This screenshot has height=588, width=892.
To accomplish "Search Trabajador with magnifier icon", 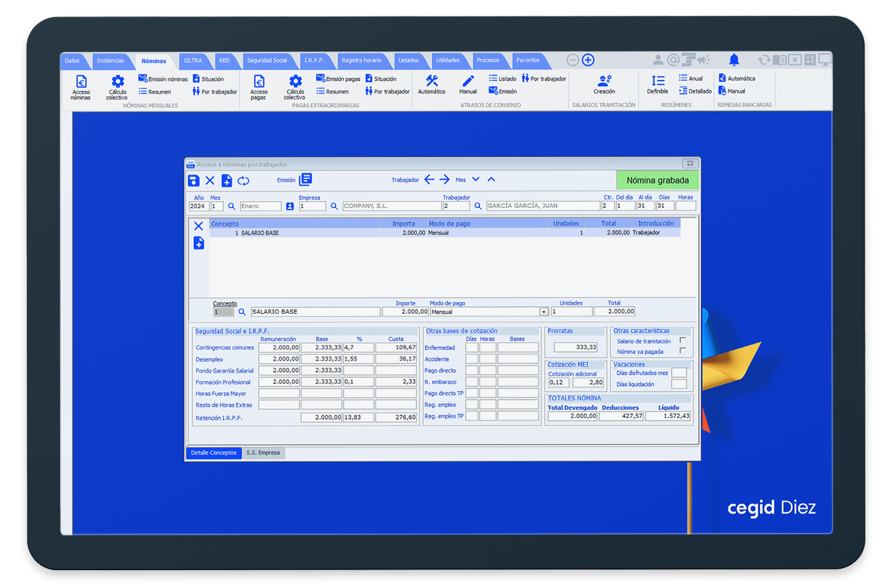I will click(x=478, y=206).
